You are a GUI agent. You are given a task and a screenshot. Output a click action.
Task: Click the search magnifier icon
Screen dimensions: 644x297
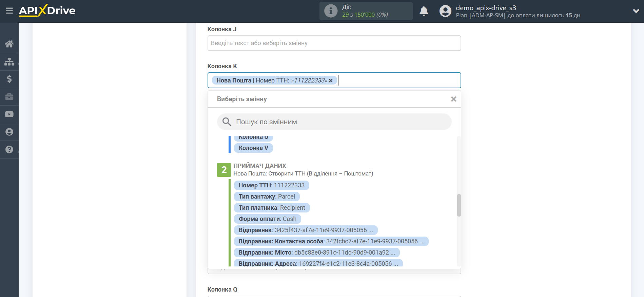[x=227, y=122]
